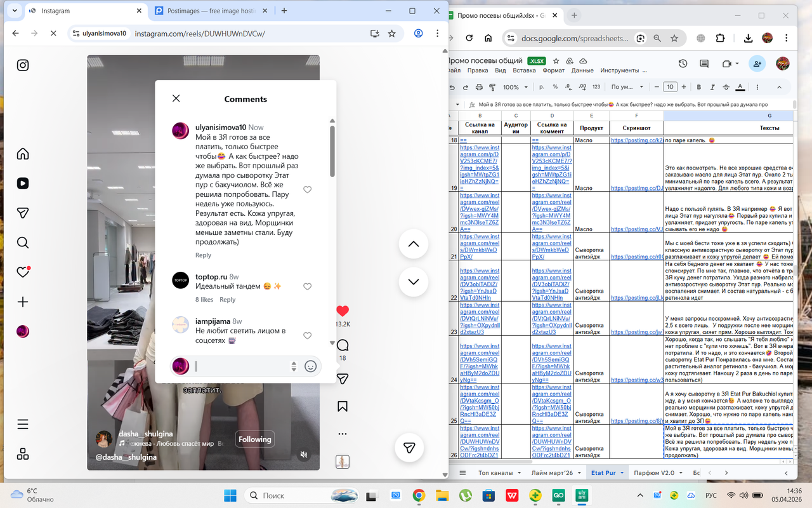Open the text color picker in Sheets
The height and width of the screenshot is (508, 812).
point(740,87)
